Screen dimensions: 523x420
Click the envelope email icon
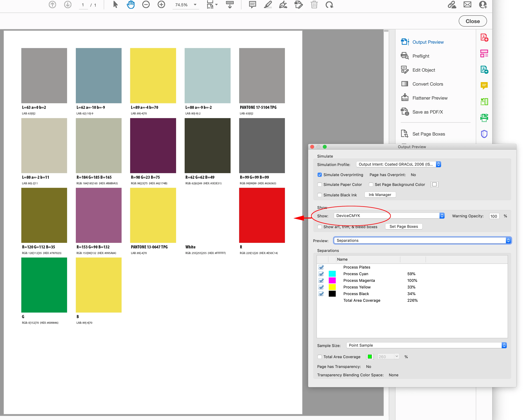[x=467, y=5]
